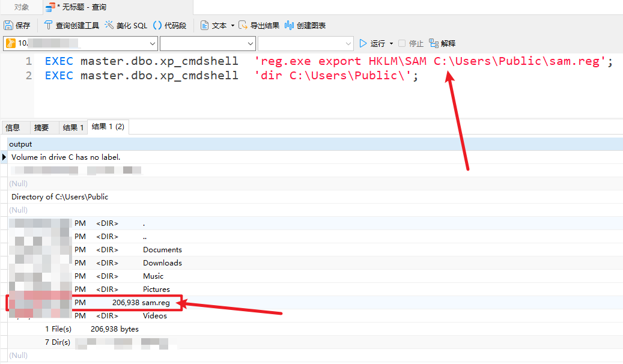This screenshot has height=364, width=623.
Task: Open the database selection dropdown
Action: (x=251, y=43)
